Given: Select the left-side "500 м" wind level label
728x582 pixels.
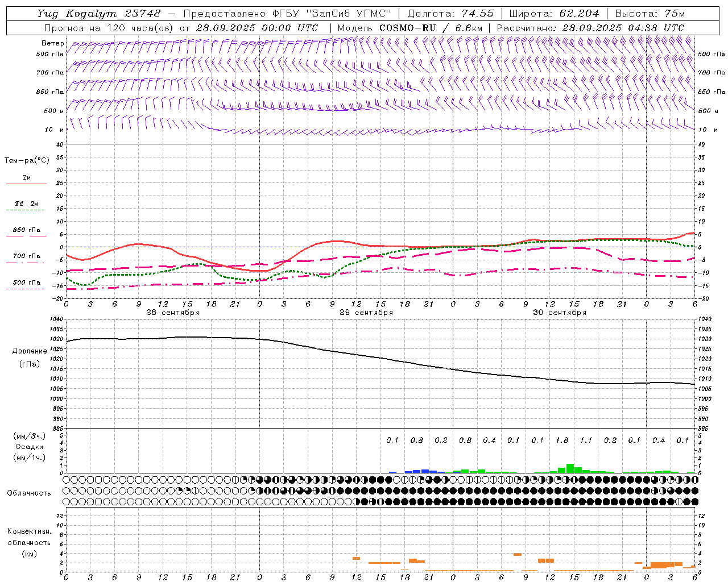Looking at the screenshot, I should [54, 111].
